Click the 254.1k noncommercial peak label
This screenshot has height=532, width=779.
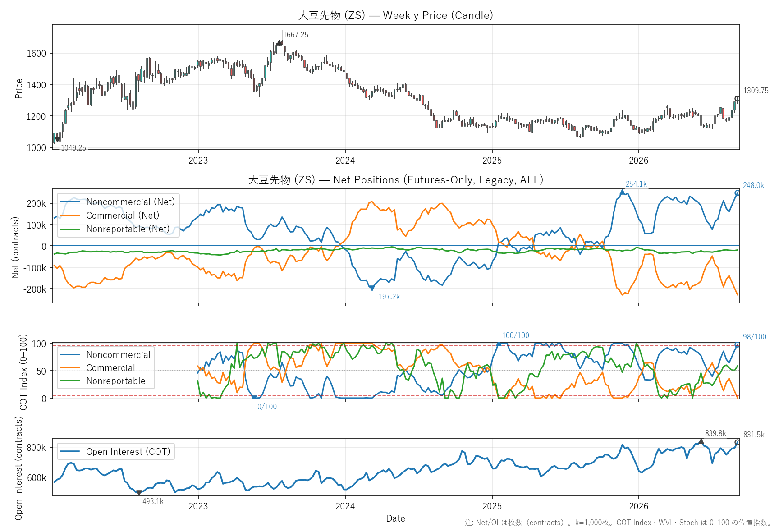click(636, 184)
